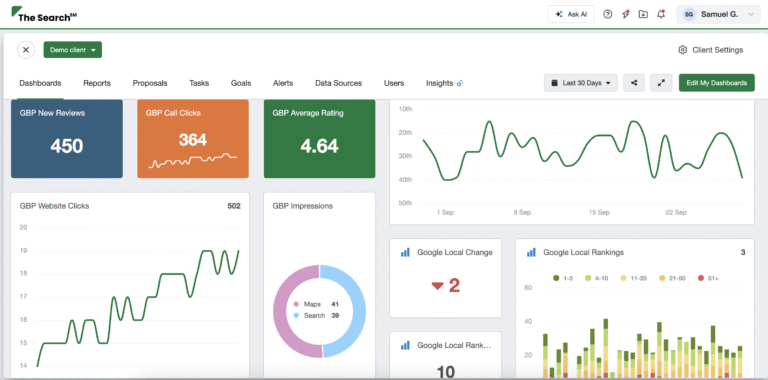
Task: Toggle the 51+ rankings legend item
Action: click(708, 278)
